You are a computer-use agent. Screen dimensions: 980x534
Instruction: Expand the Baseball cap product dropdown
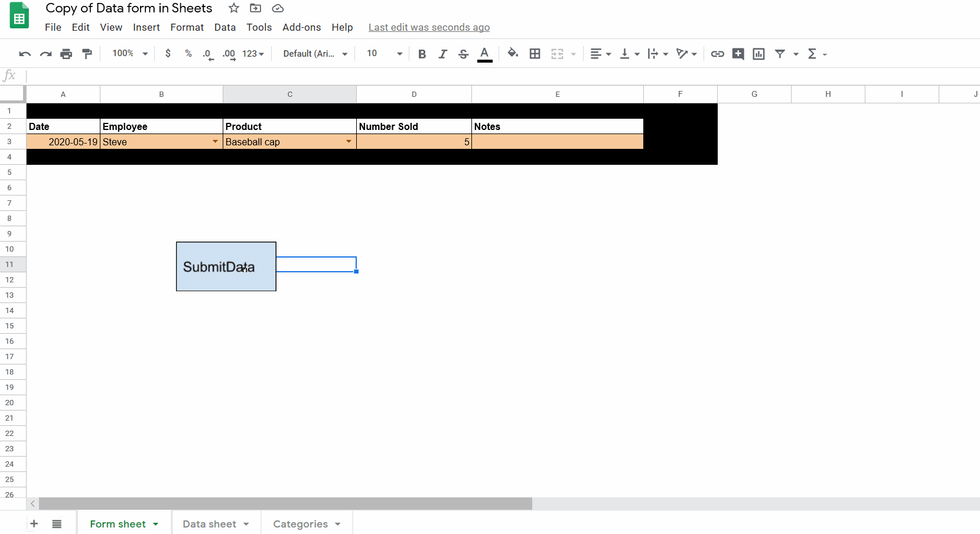coord(349,142)
